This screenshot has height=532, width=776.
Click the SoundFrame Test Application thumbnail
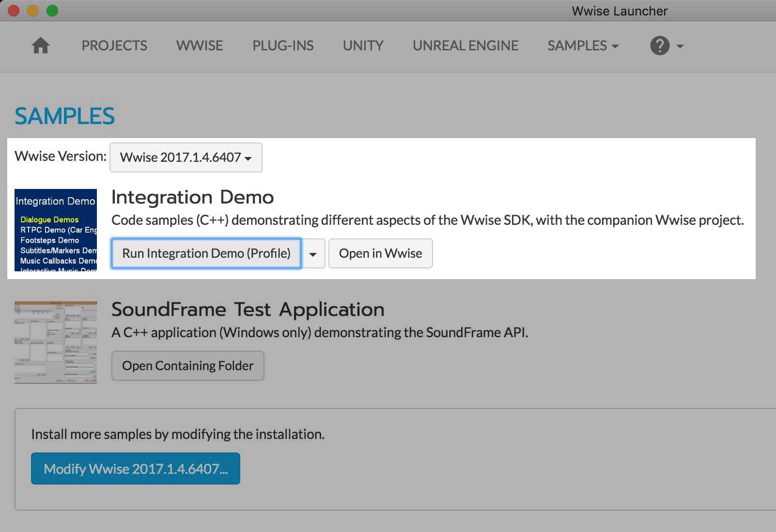56,343
